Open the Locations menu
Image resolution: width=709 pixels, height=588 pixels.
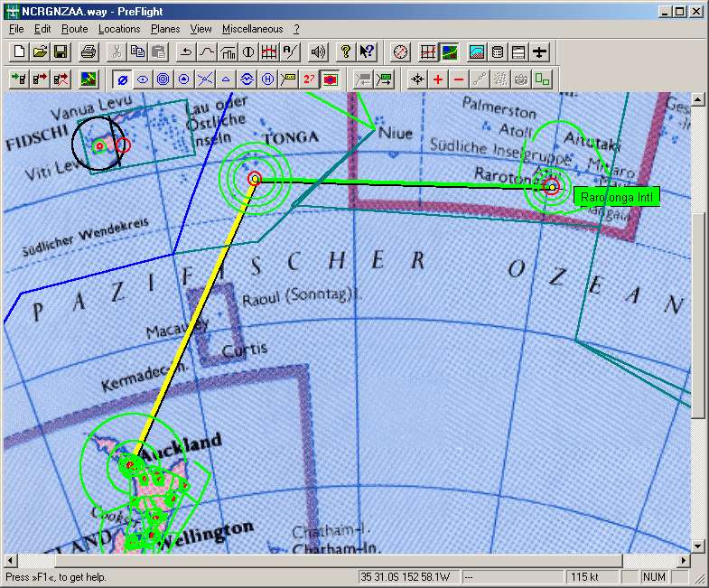point(119,29)
